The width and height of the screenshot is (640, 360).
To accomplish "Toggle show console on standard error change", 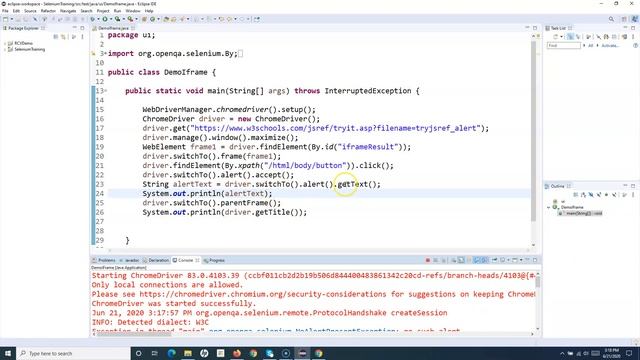I will (x=484, y=260).
